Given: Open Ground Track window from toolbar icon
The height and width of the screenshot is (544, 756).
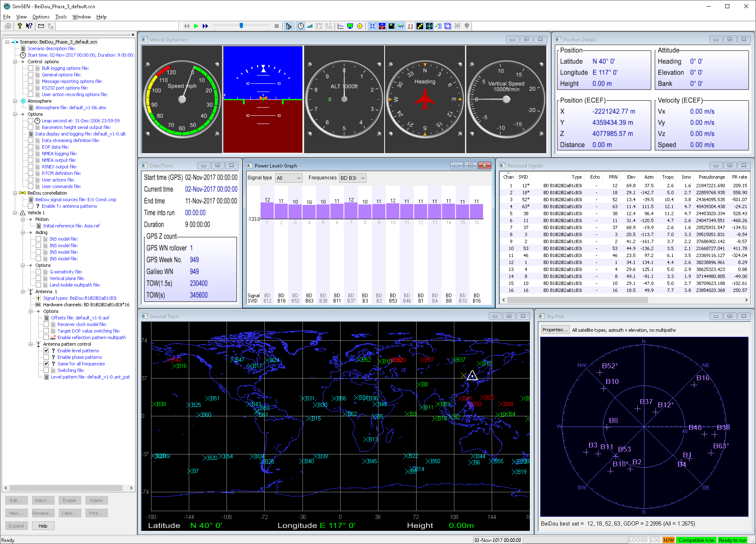Looking at the screenshot, I should 392,26.
